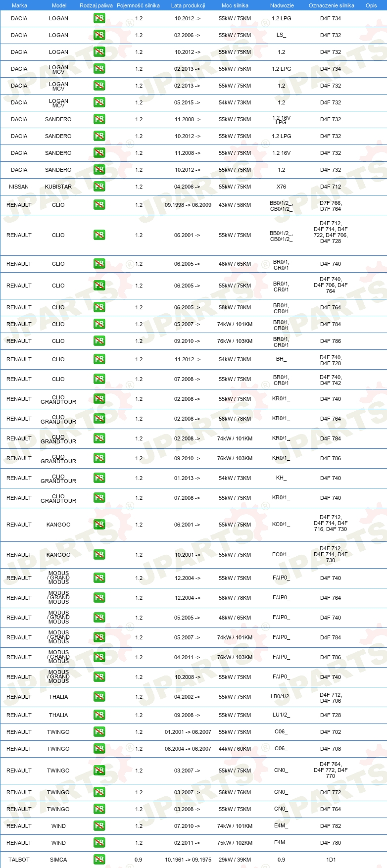The width and height of the screenshot is (387, 868).
Task: Click production years 10.1961 -> 09.1975
Action: click(x=188, y=860)
